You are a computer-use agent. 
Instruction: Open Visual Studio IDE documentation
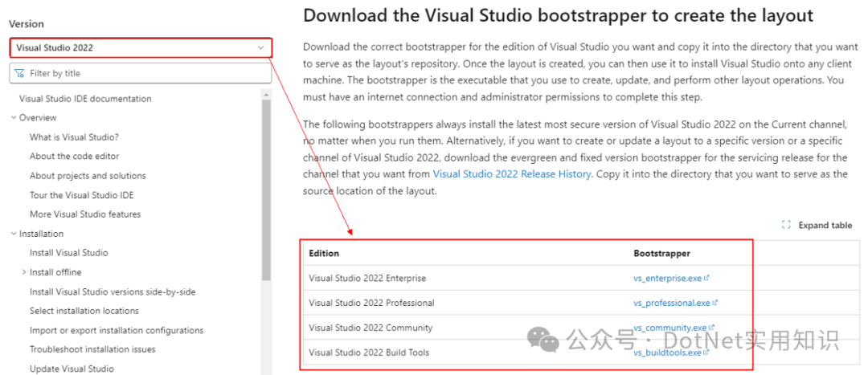(x=85, y=99)
